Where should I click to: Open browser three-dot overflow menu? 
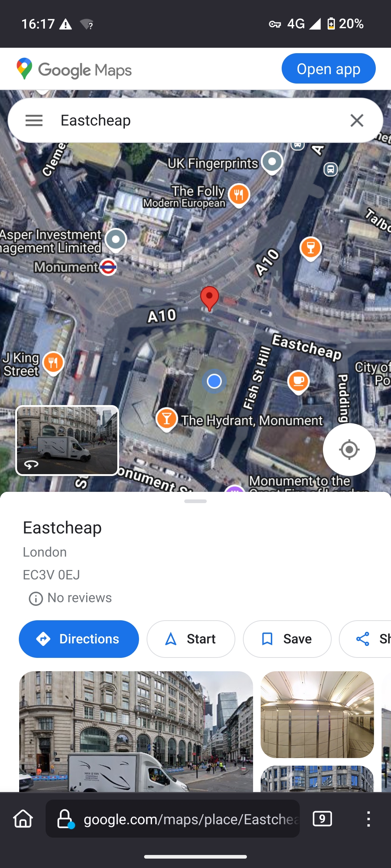coord(369,819)
